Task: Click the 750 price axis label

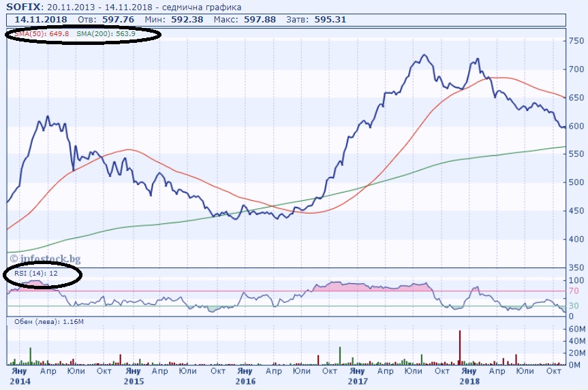Action: pyautogui.click(x=576, y=42)
